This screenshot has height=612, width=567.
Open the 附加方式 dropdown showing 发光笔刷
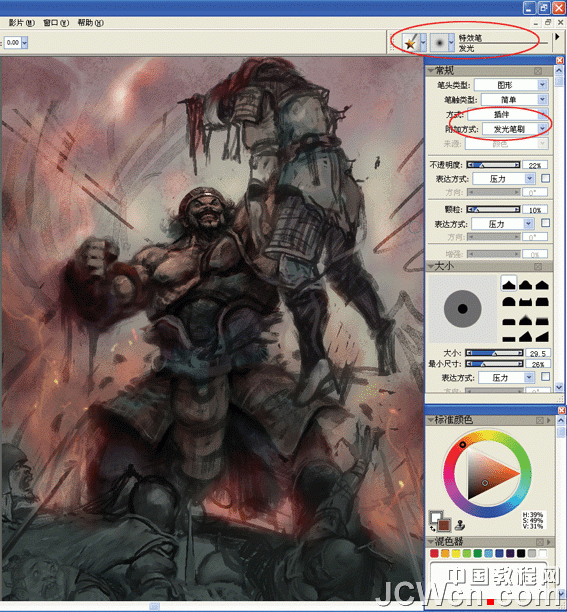tap(515, 129)
